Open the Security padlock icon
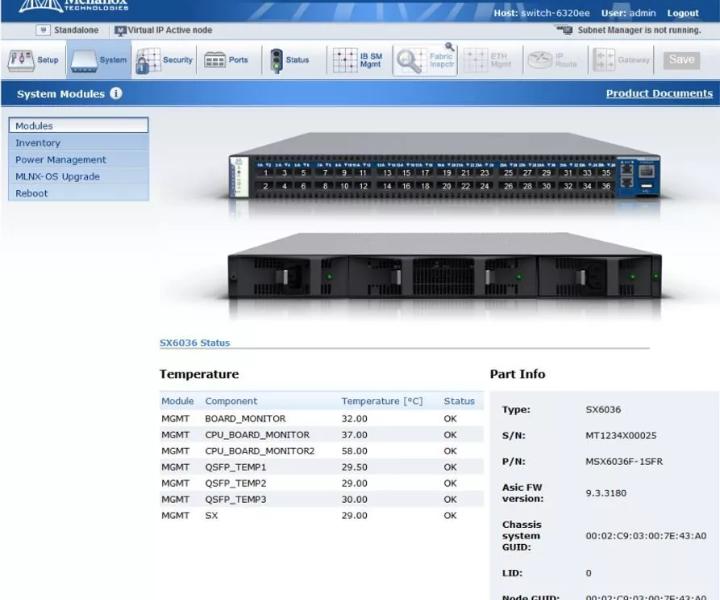 148,61
